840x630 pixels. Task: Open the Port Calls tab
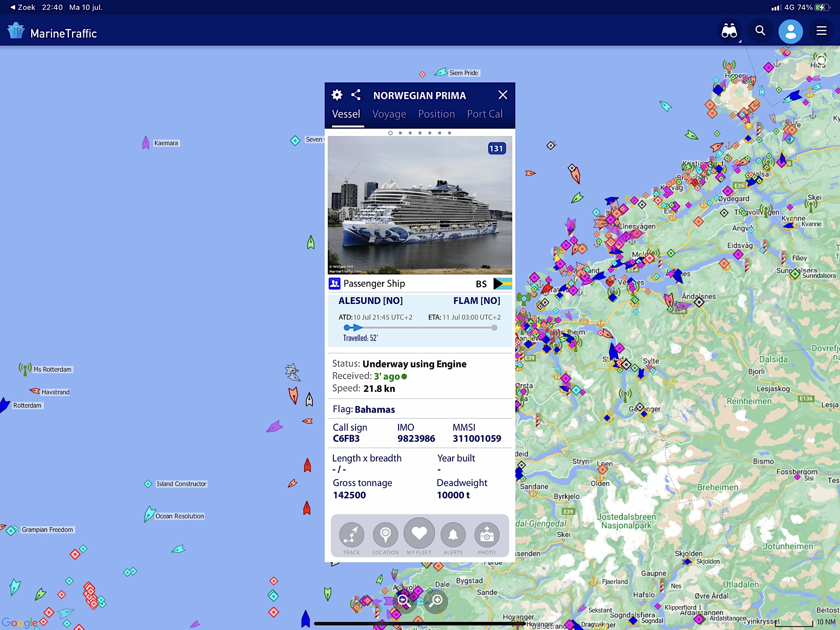[485, 114]
